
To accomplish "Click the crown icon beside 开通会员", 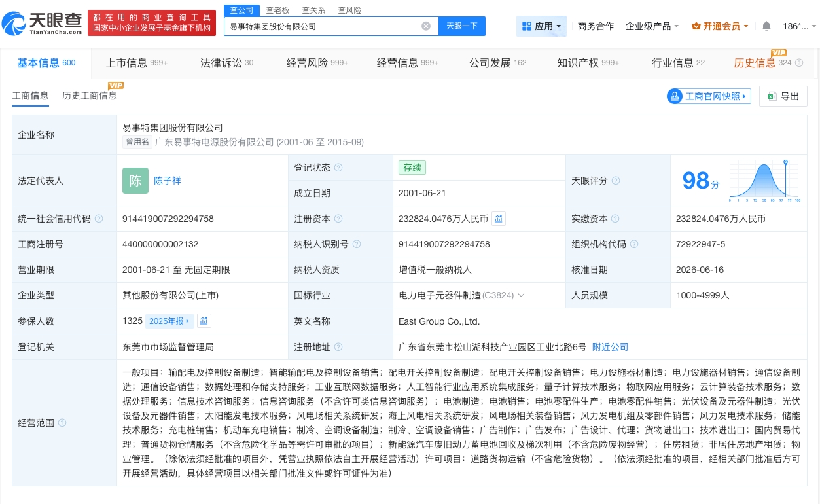I will [x=696, y=26].
